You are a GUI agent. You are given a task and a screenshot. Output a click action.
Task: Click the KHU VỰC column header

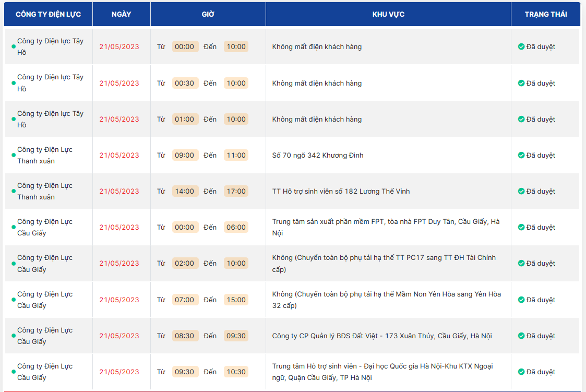[x=388, y=14]
